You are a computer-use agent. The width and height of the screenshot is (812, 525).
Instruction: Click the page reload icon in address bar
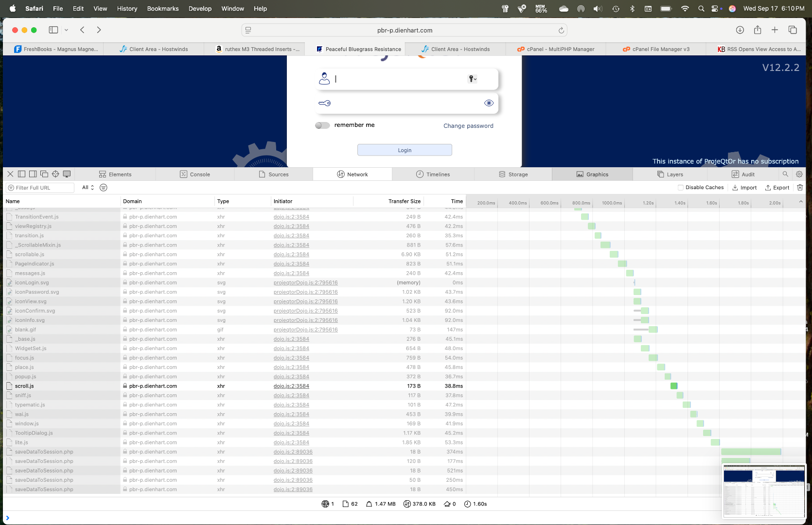coord(561,30)
